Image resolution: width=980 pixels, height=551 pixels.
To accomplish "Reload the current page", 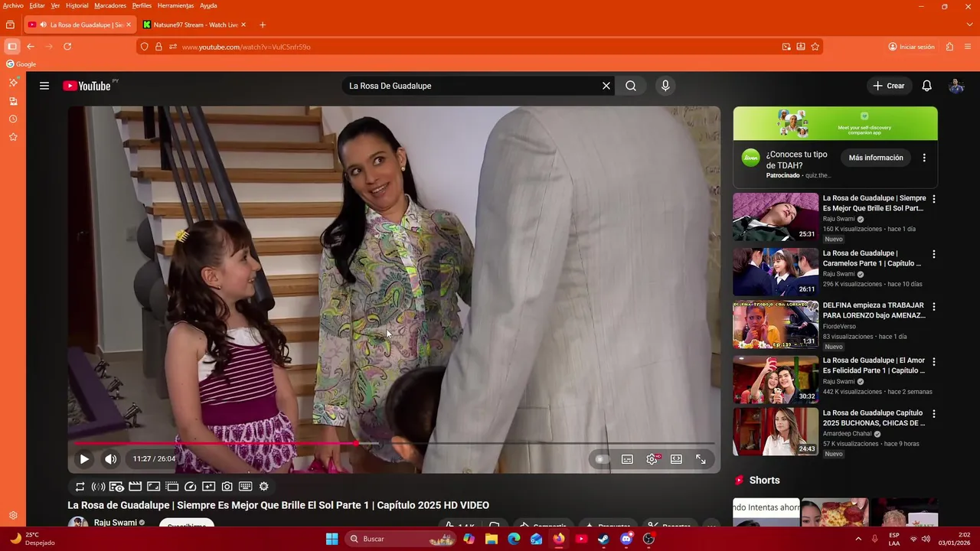I will pyautogui.click(x=67, y=47).
